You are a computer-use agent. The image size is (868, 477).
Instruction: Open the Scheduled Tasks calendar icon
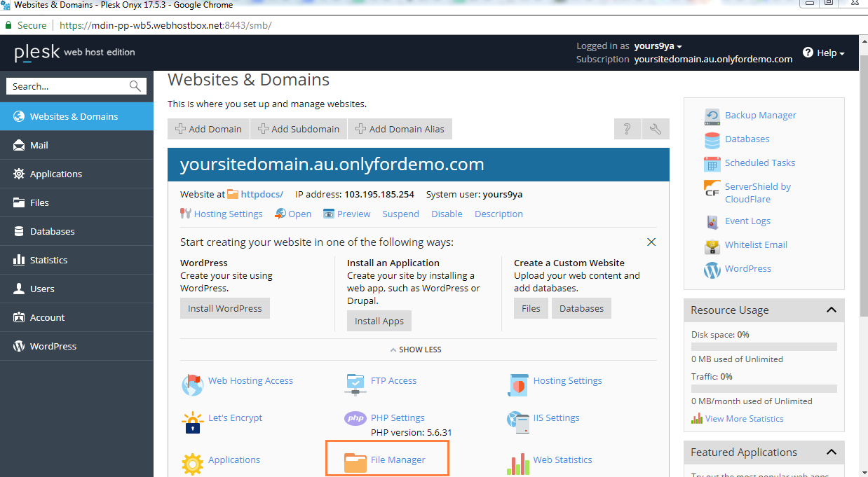tap(712, 163)
